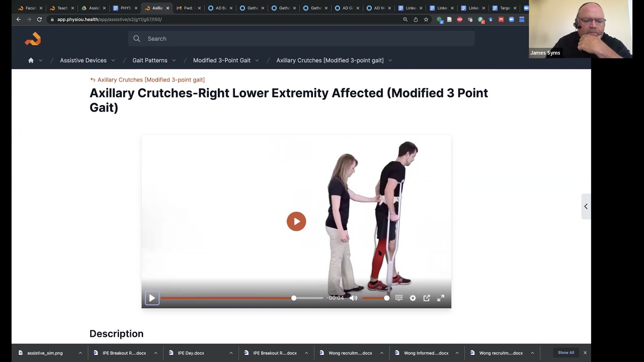Expand the video to fullscreen
The width and height of the screenshot is (644, 362).
tap(440, 298)
